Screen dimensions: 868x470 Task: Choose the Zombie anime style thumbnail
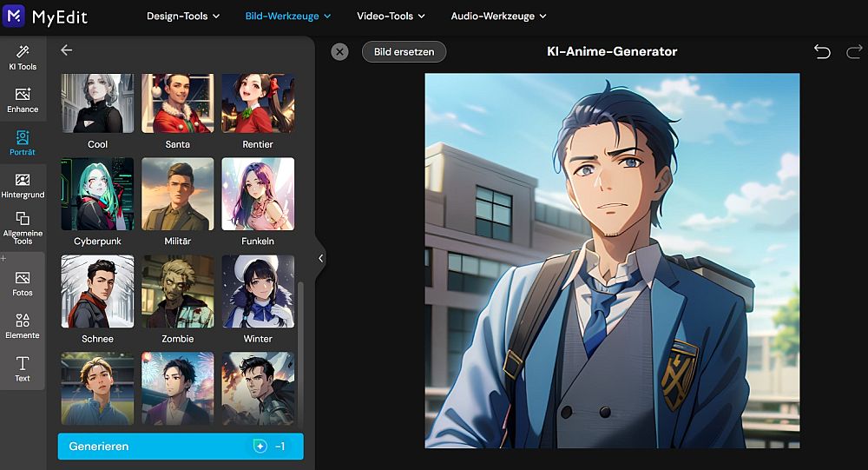pos(178,292)
